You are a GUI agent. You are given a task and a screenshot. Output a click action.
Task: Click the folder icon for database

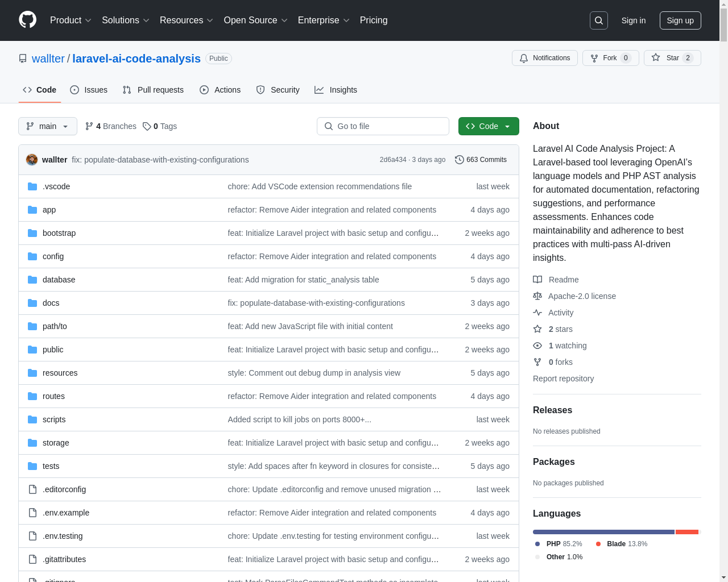(x=32, y=280)
